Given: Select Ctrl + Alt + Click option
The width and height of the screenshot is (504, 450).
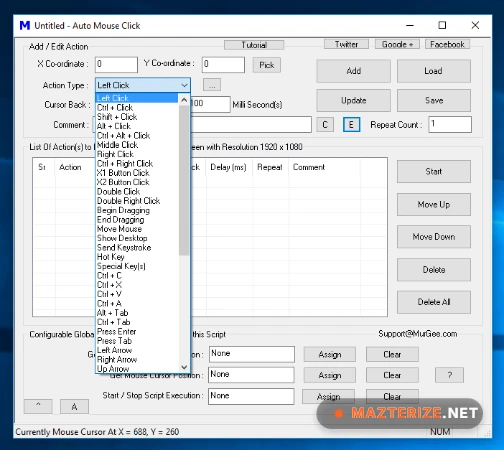Looking at the screenshot, I should (x=137, y=135).
